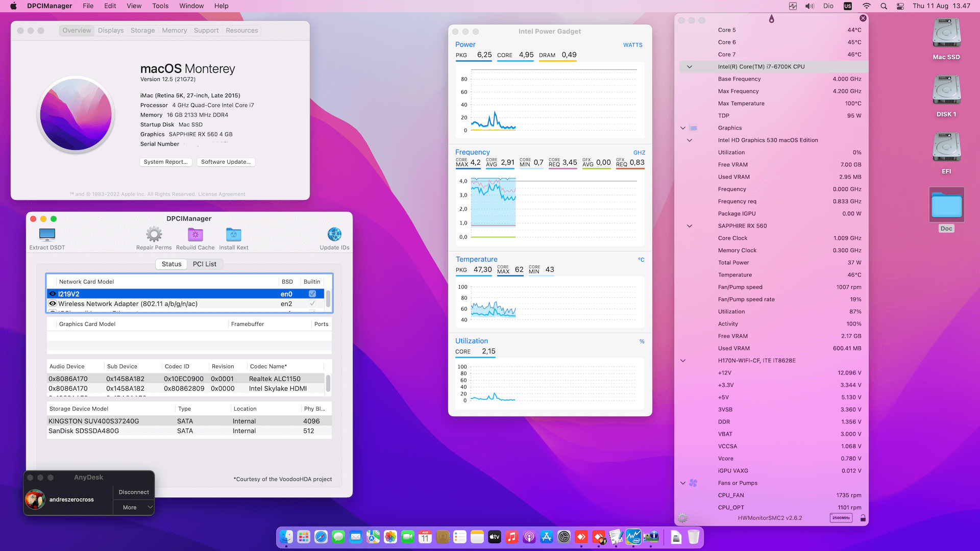Image resolution: width=980 pixels, height=551 pixels.
Task: Click the Extract DSDT icon
Action: (x=47, y=235)
